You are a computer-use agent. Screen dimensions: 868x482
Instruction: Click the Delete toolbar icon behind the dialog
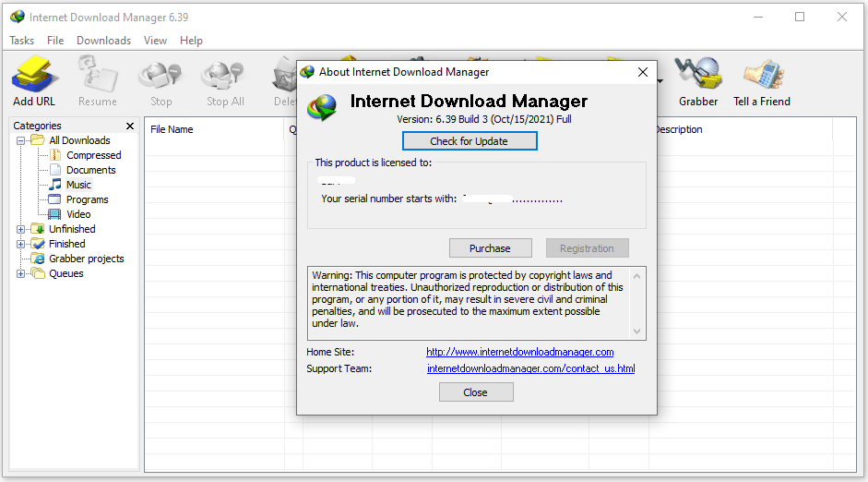284,74
